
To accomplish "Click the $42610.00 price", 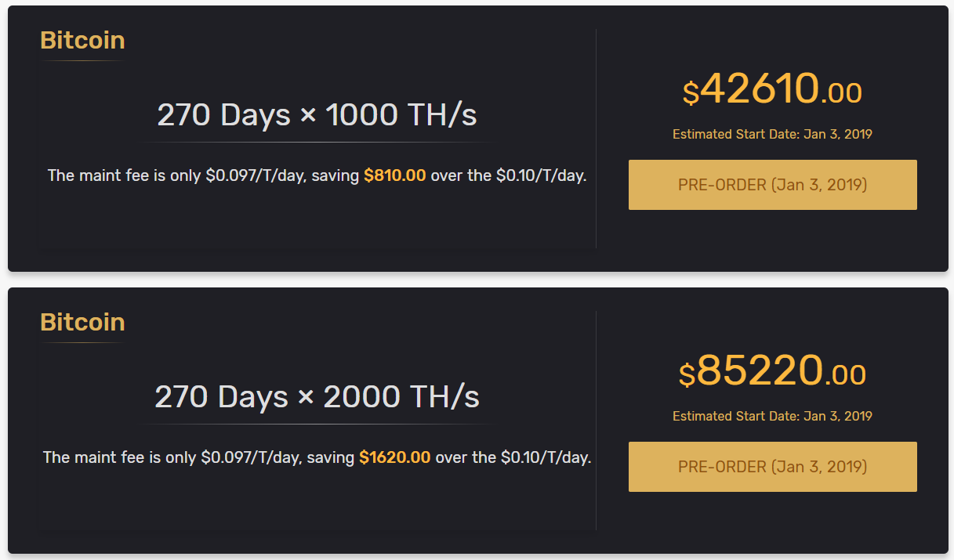I will 772,89.
